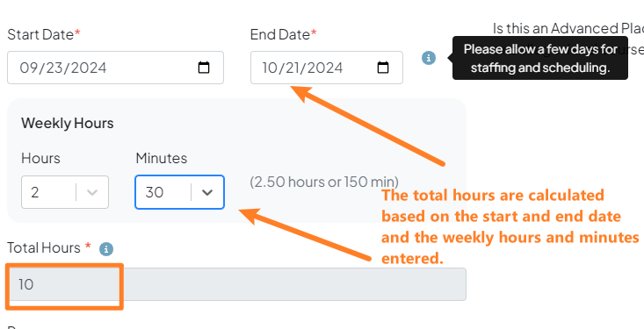This screenshot has width=644, height=329.
Task: Expand the Hours dropdown chevron
Action: (x=92, y=192)
